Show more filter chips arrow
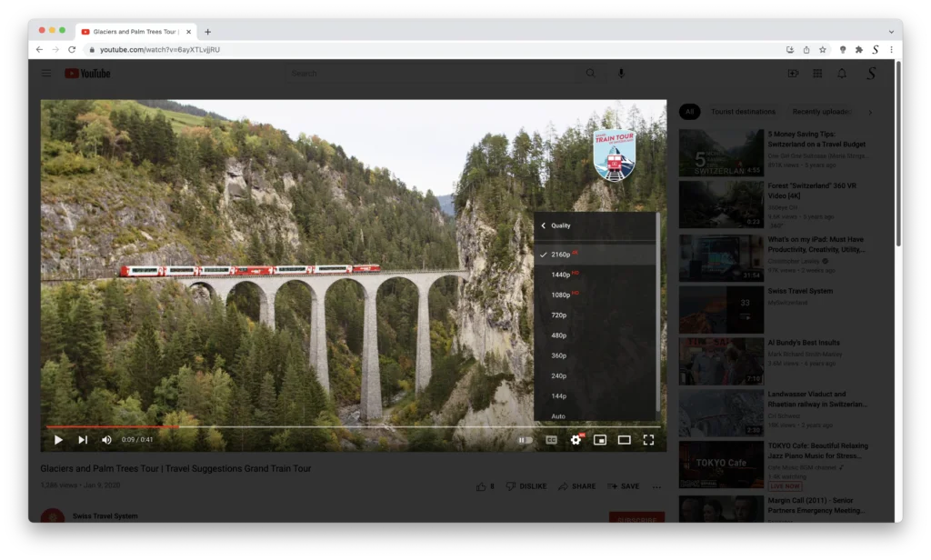This screenshot has width=931, height=560. [870, 112]
